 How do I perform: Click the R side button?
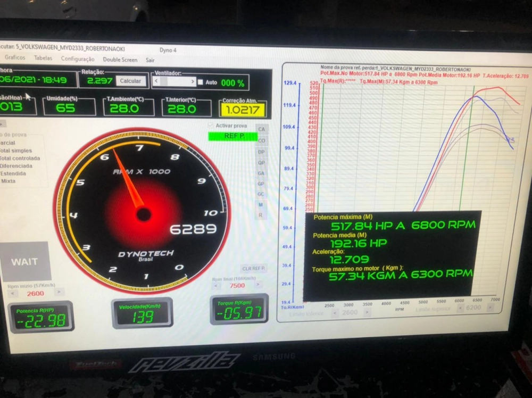[x=261, y=215]
